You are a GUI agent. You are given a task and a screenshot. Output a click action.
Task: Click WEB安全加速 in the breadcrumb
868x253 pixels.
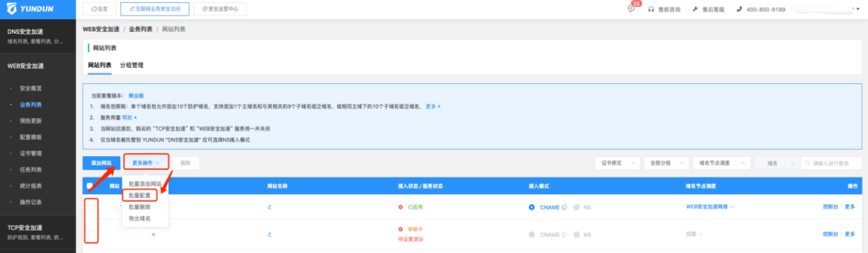[101, 30]
